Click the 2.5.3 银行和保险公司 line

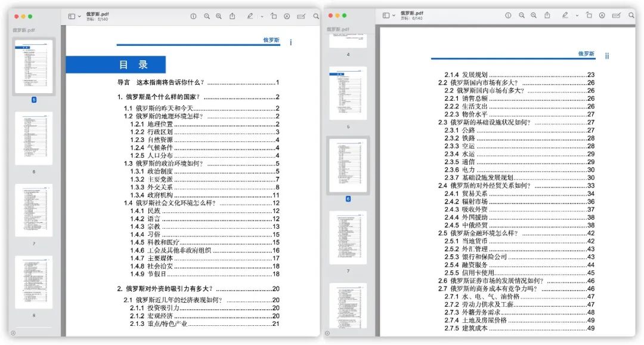(519, 257)
